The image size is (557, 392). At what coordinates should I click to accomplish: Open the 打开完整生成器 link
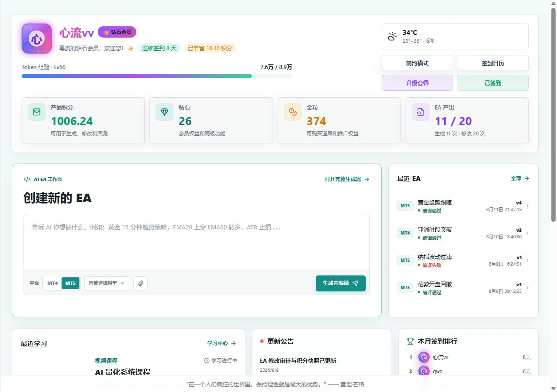click(347, 179)
